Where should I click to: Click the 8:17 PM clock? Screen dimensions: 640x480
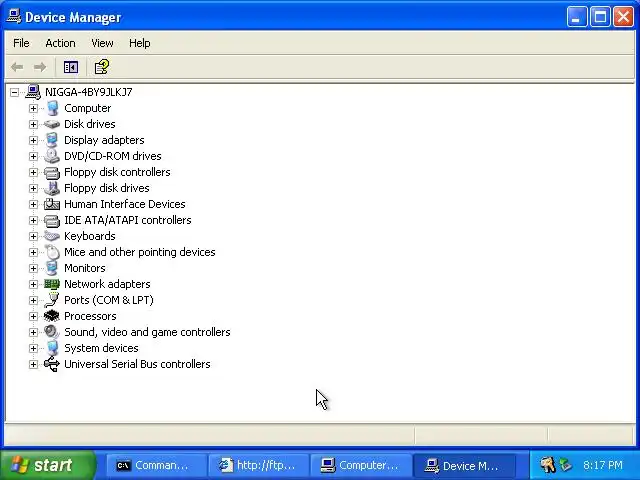pyautogui.click(x=602, y=465)
